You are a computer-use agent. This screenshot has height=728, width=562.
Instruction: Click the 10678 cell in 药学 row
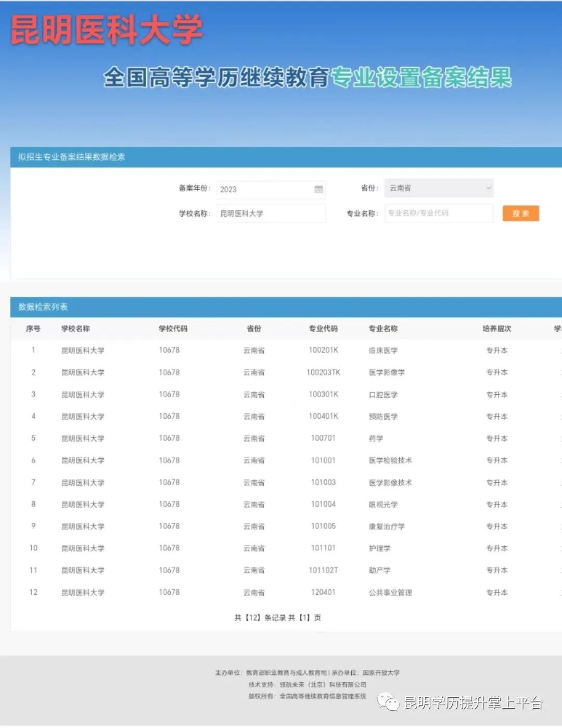(x=169, y=438)
